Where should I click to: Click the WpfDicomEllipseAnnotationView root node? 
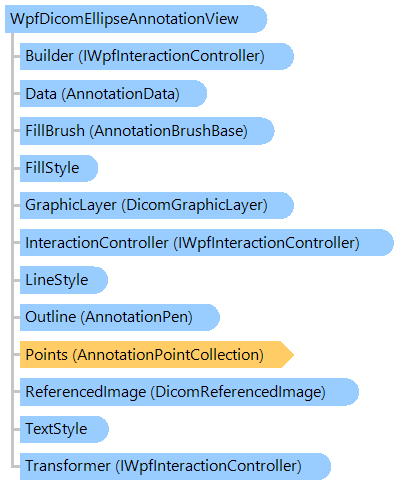(x=136, y=19)
